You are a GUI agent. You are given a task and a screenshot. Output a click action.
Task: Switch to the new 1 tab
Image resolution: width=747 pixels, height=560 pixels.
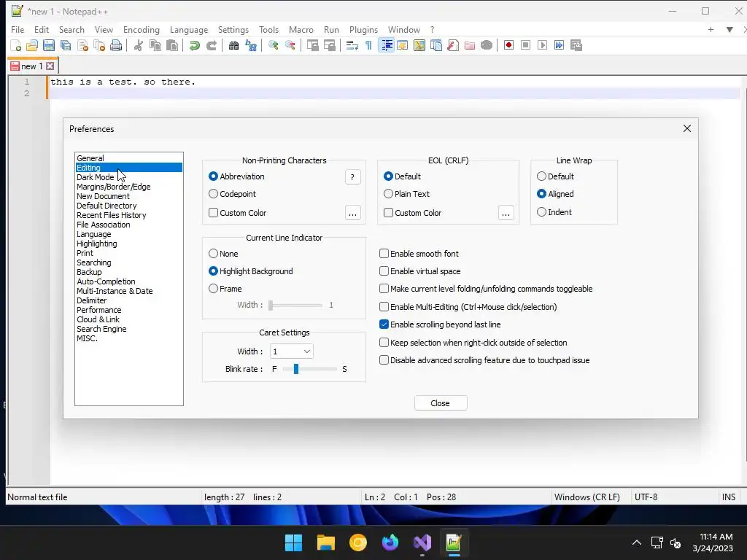click(31, 66)
